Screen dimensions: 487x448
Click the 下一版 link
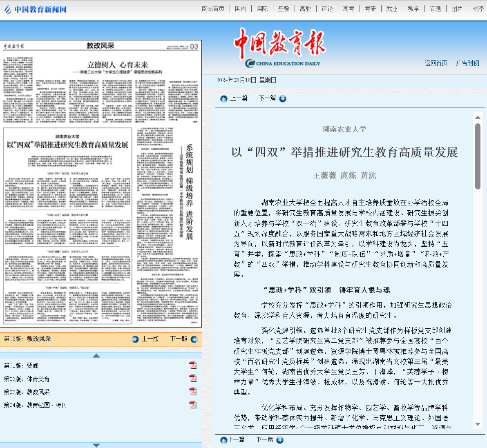click(x=179, y=339)
